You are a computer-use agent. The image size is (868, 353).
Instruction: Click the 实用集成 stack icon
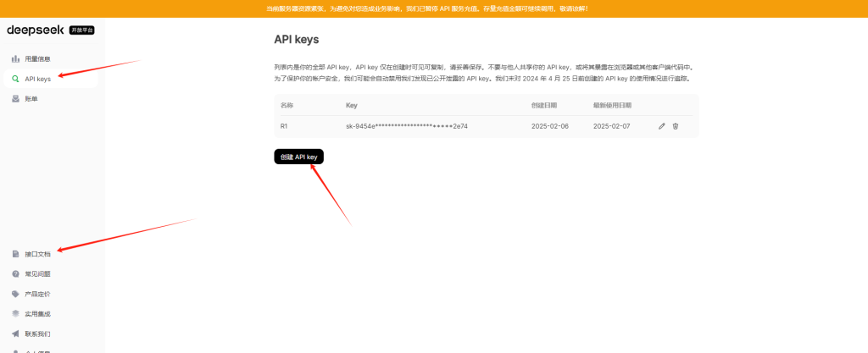click(x=16, y=314)
